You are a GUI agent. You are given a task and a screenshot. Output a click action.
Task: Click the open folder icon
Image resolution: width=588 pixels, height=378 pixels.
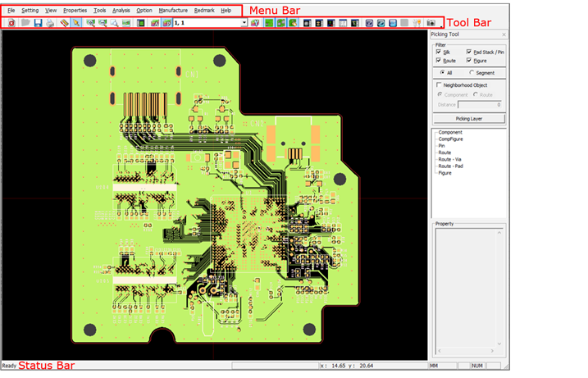(25, 23)
